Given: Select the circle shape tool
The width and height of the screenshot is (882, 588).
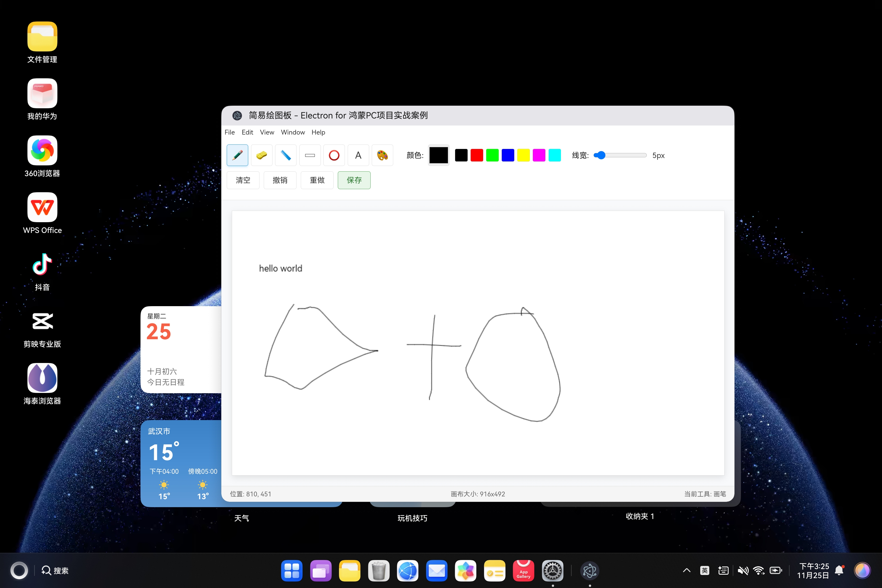Looking at the screenshot, I should [334, 155].
